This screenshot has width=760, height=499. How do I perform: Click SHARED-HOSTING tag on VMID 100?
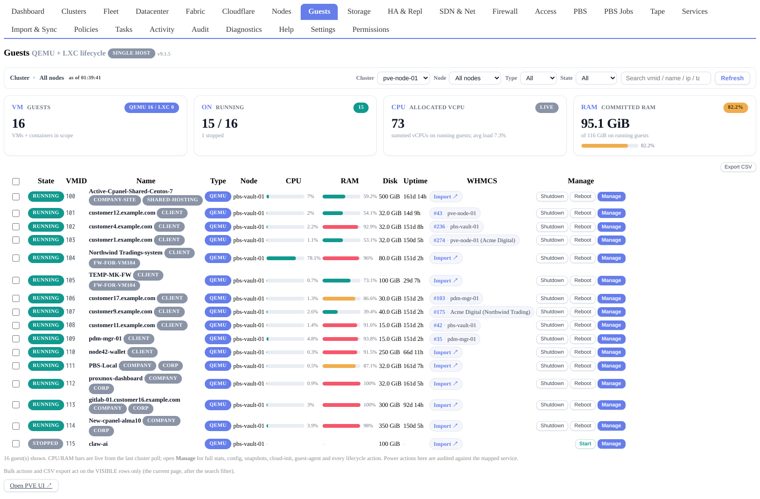tap(172, 200)
